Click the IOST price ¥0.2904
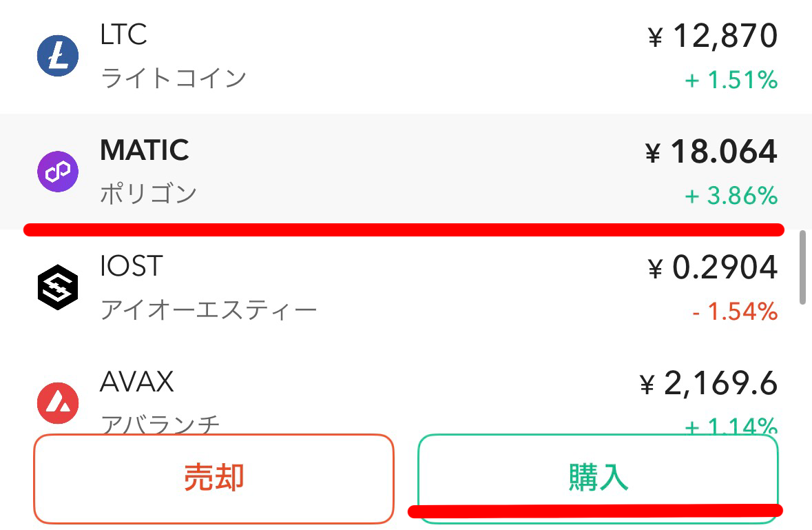This screenshot has height=530, width=812. (x=713, y=268)
